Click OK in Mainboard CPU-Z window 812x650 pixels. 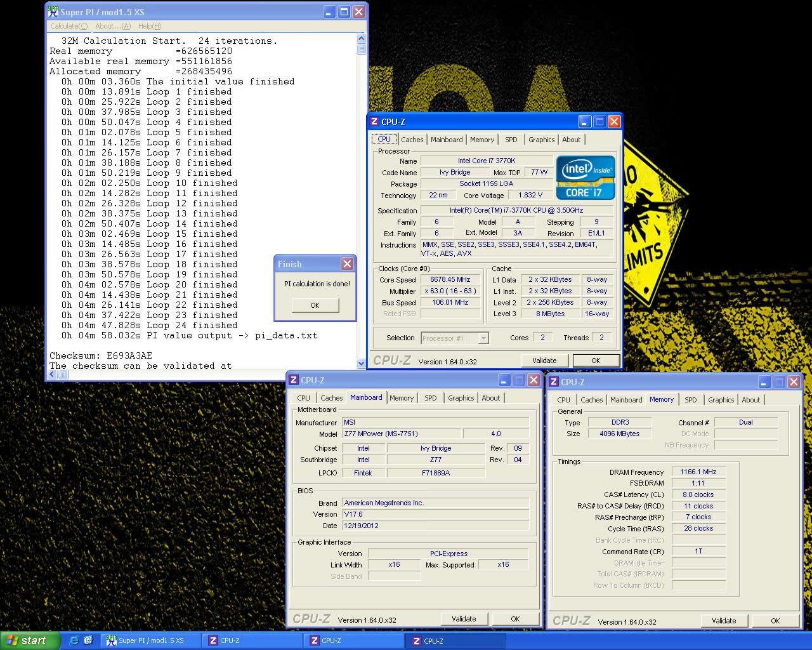click(515, 619)
